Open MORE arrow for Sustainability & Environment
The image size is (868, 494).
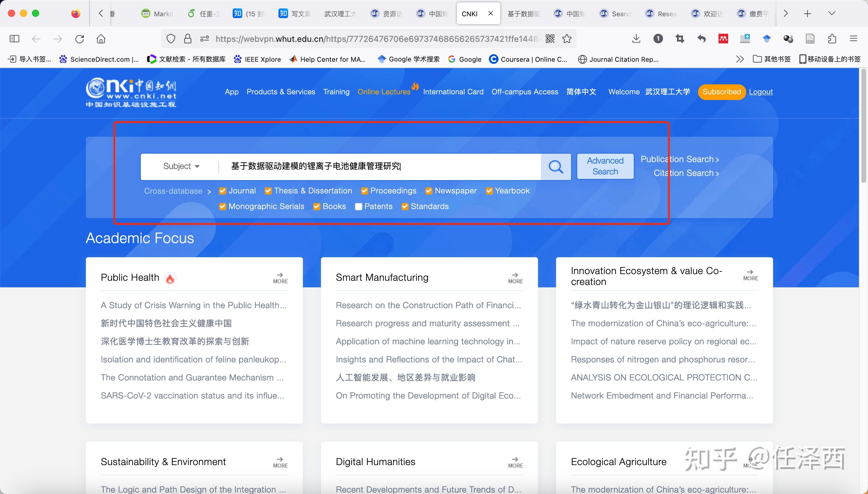tap(280, 462)
